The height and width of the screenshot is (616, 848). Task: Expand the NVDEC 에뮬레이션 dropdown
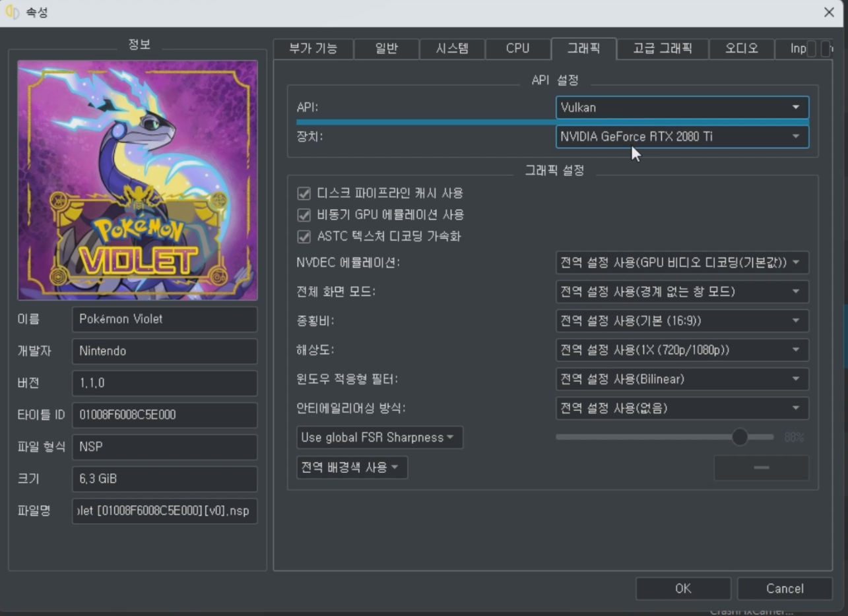(x=682, y=262)
